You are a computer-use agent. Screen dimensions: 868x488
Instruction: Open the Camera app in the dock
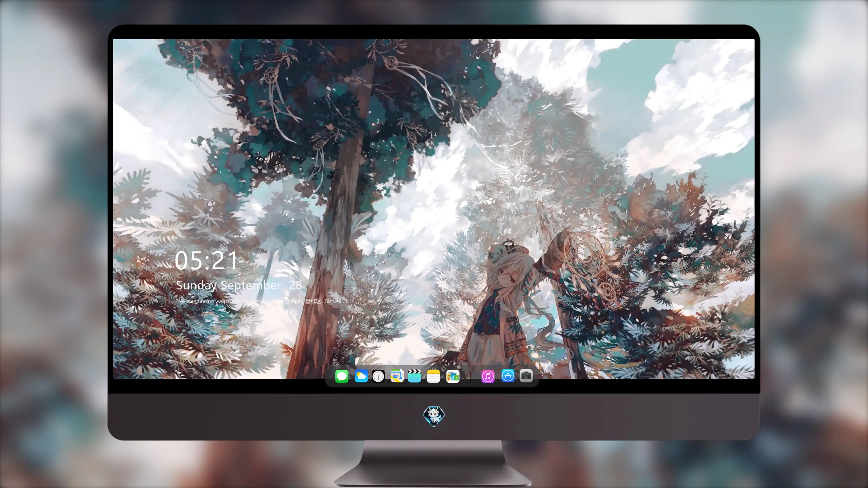[x=526, y=376]
